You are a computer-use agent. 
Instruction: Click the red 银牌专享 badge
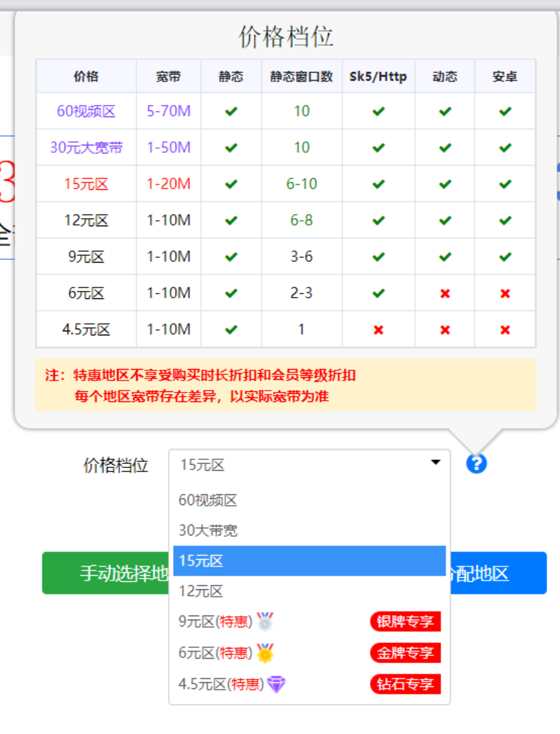[405, 621]
